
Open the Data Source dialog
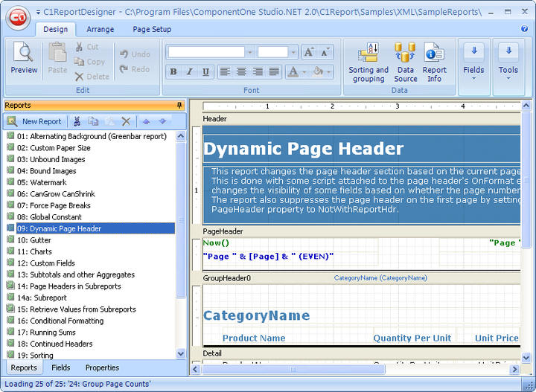point(406,61)
